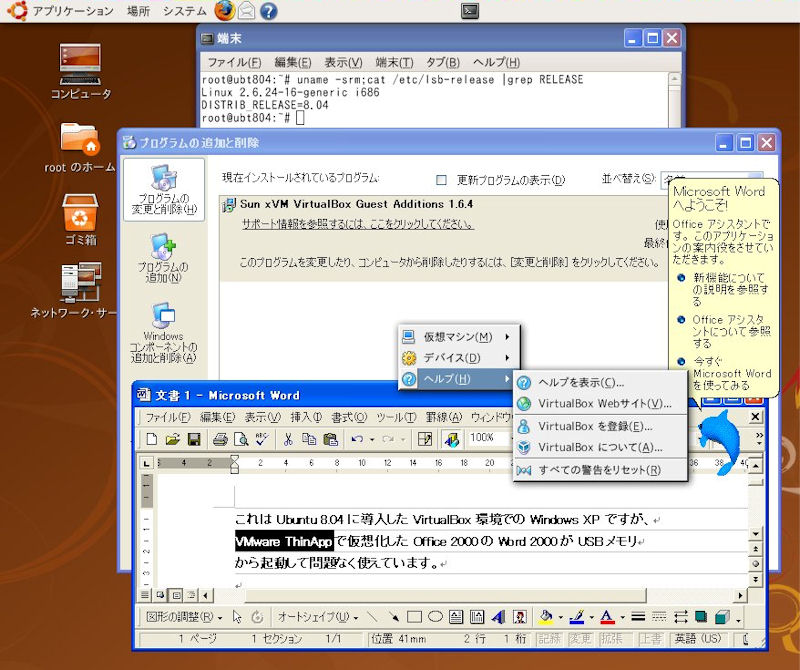This screenshot has height=670, width=800.
Task: Select VirtualBox について menu entry
Action: pyautogui.click(x=600, y=447)
